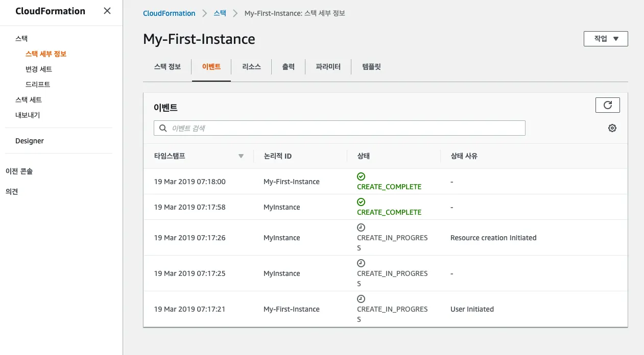Open the 리소스 tab
The image size is (644, 355).
252,66
